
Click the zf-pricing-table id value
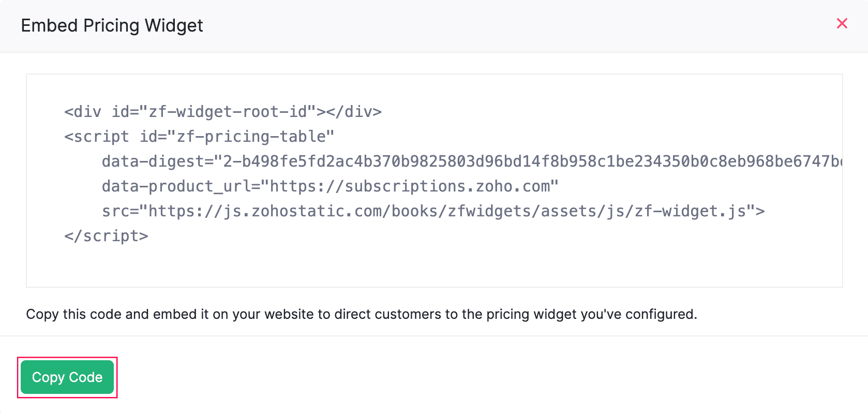click(256, 137)
